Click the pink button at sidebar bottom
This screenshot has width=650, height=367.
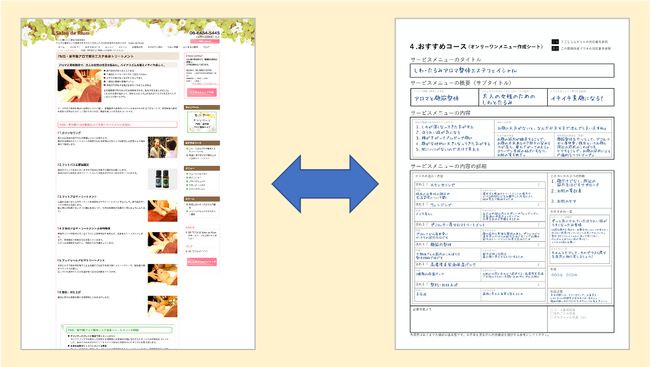point(202,262)
